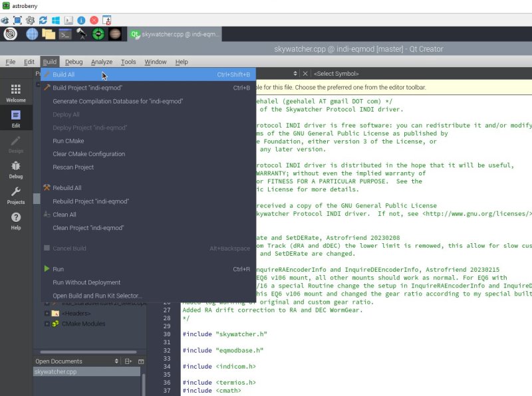Image resolution: width=532 pixels, height=396 pixels.
Task: Select Run CMake menu entry
Action: [x=148, y=141]
